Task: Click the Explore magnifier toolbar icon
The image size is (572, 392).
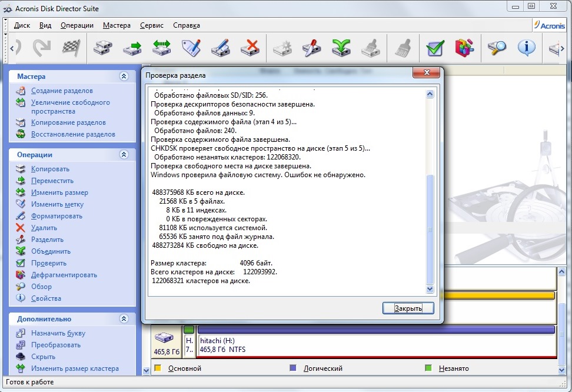Action: [497, 48]
